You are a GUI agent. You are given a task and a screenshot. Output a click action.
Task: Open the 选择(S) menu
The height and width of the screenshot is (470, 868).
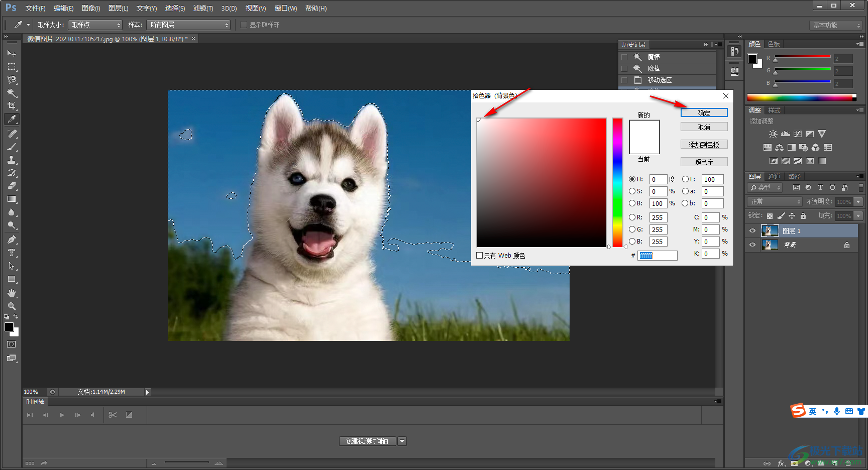(175, 8)
